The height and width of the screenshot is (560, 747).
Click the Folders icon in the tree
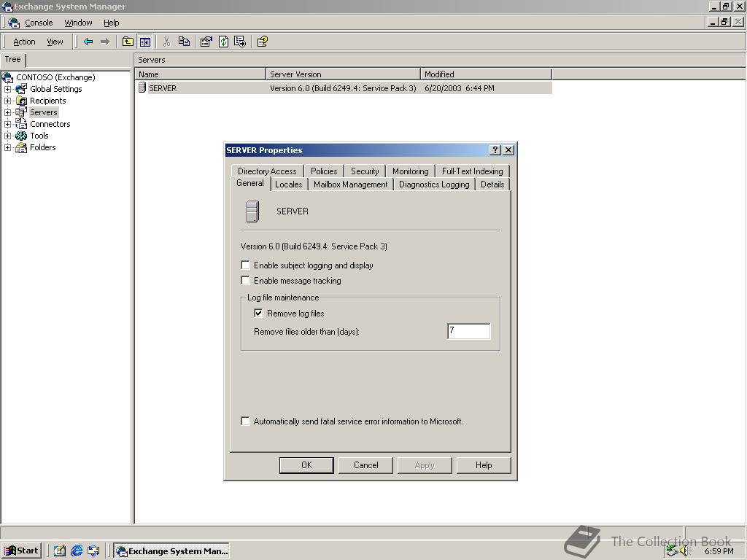pos(21,147)
